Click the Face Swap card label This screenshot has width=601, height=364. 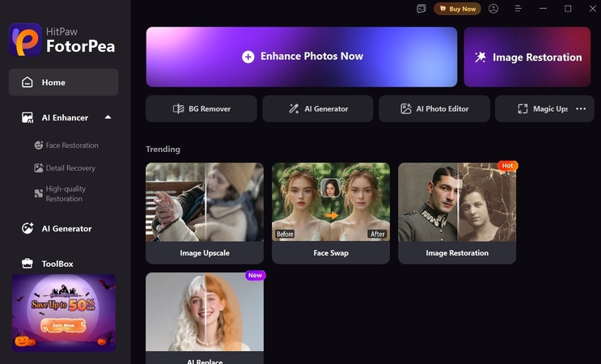tap(331, 253)
